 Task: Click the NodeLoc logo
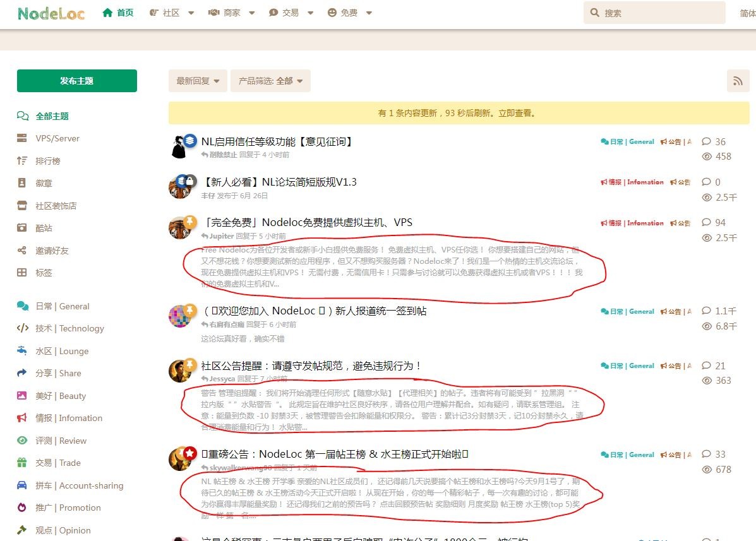coord(51,13)
